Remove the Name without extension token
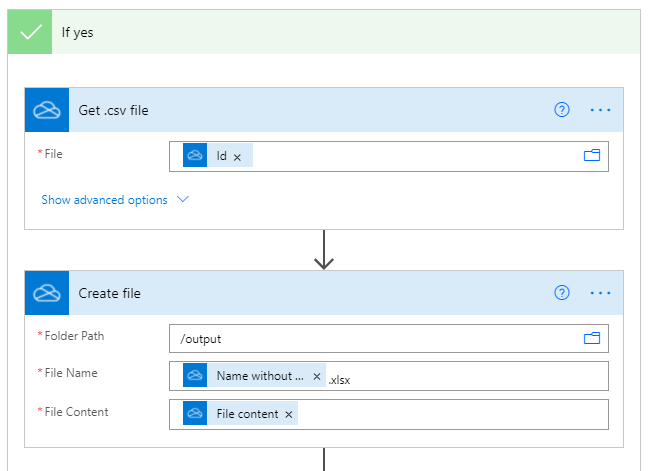Image resolution: width=649 pixels, height=471 pixels. [317, 377]
